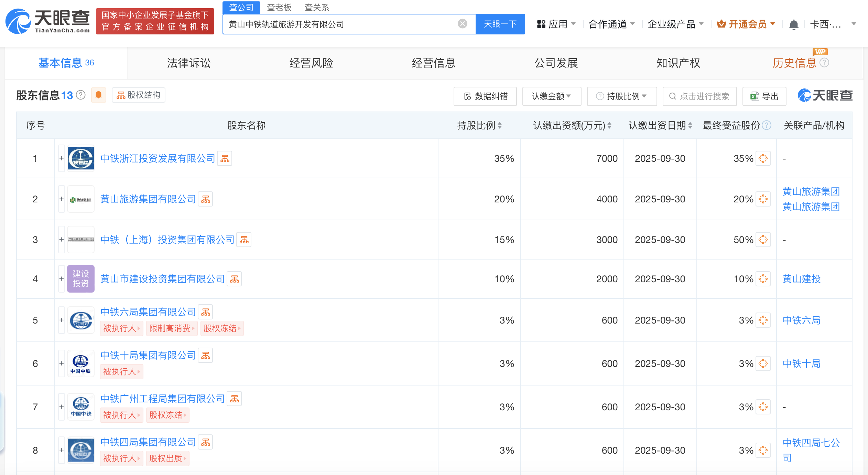Clear the search box with X icon
The width and height of the screenshot is (868, 475).
pos(462,24)
